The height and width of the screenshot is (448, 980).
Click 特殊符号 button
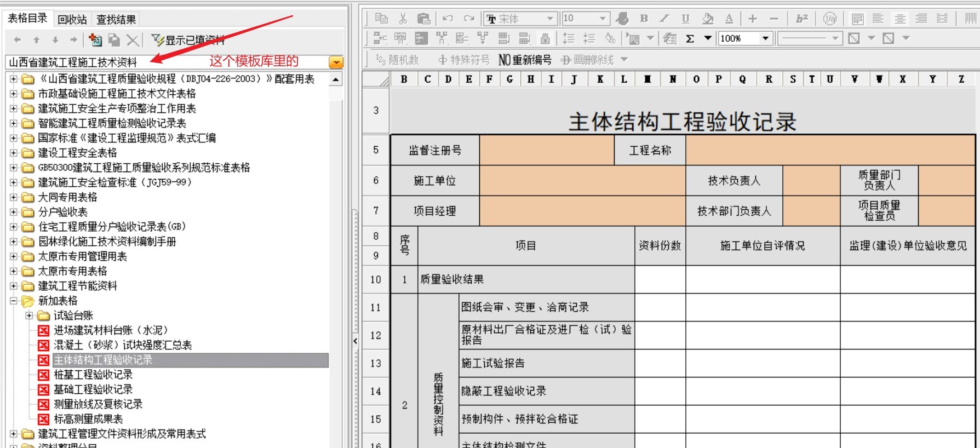point(464,60)
